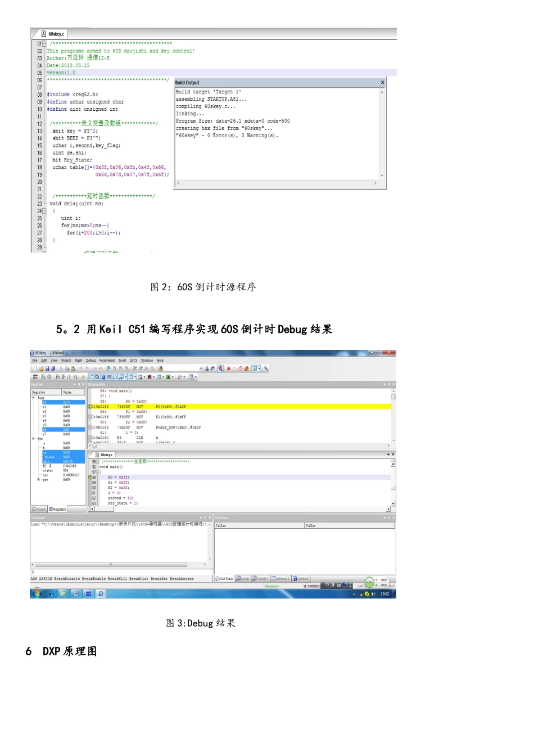Click the Save All toolbar icon

pyautogui.click(x=53, y=368)
